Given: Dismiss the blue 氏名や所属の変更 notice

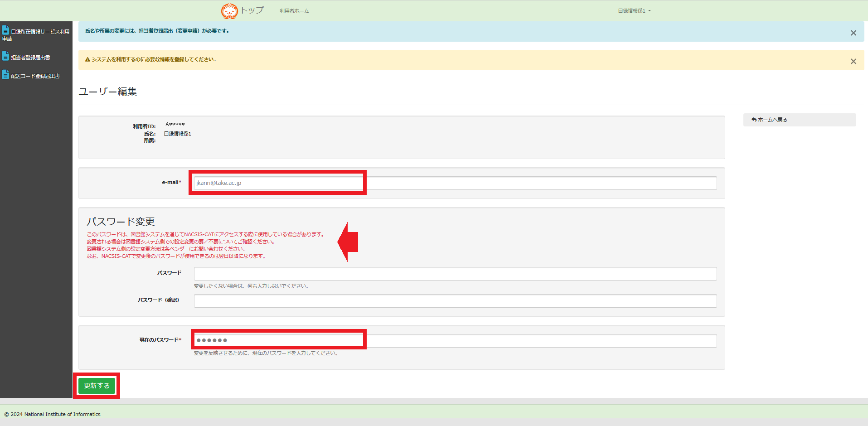Looking at the screenshot, I should click(853, 33).
